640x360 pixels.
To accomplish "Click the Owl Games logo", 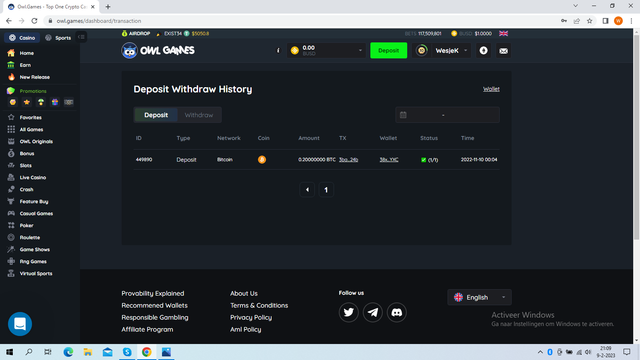I will (x=158, y=51).
